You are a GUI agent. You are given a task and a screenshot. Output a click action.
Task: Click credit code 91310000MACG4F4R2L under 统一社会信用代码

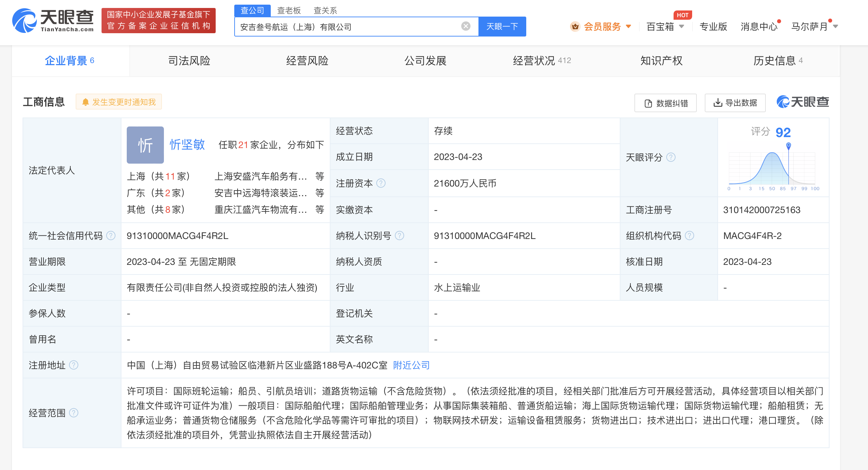pos(178,236)
